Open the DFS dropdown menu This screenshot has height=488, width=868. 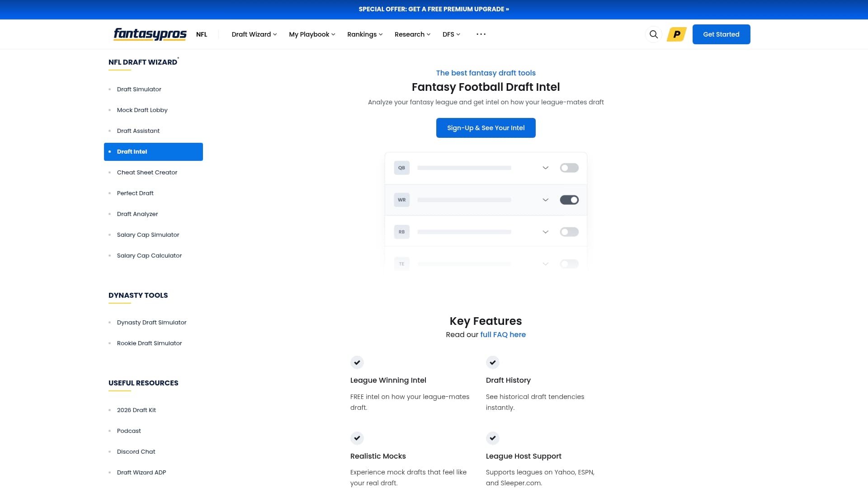451,34
